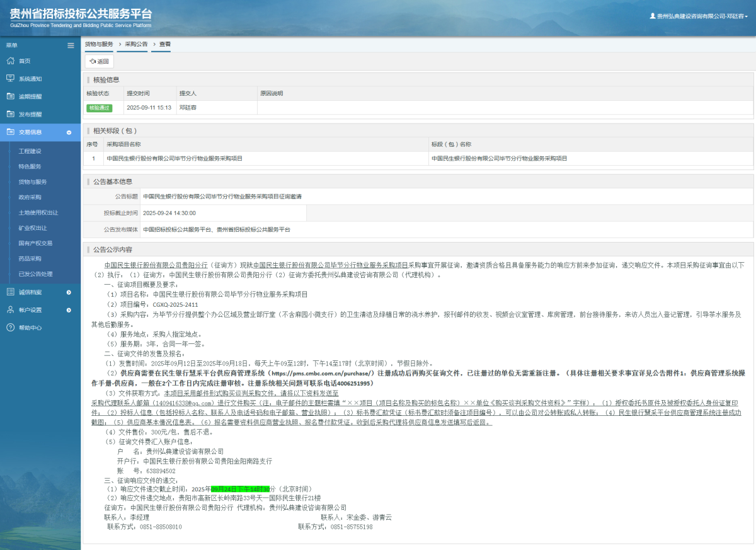Click the 返回 back button

click(x=98, y=61)
